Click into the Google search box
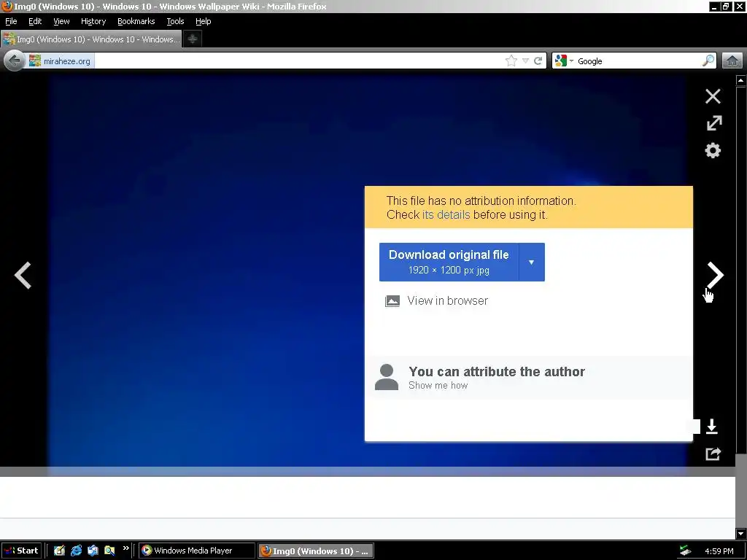747x560 pixels. [x=638, y=61]
